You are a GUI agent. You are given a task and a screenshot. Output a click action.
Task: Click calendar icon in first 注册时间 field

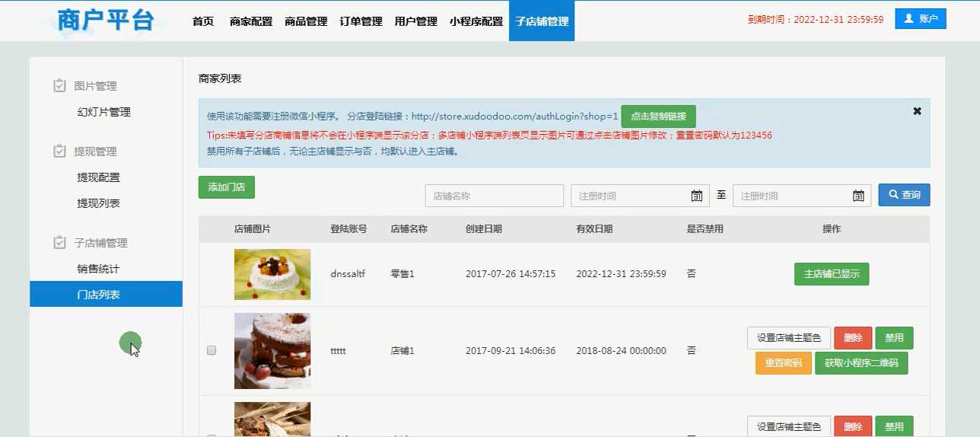tap(696, 196)
